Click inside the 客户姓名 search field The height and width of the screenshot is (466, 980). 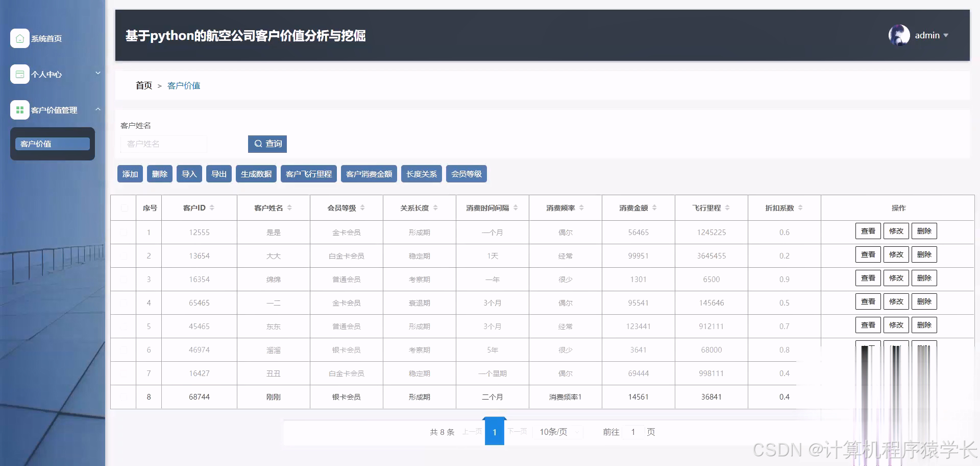pyautogui.click(x=163, y=144)
